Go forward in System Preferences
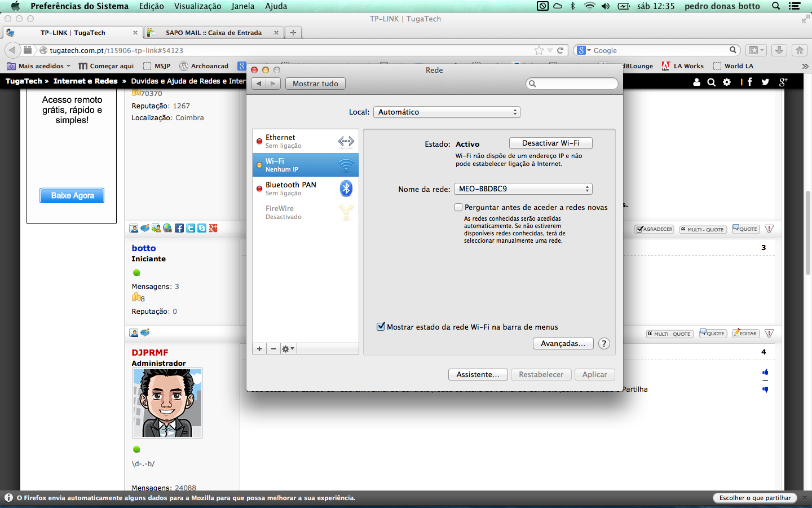 click(x=273, y=84)
